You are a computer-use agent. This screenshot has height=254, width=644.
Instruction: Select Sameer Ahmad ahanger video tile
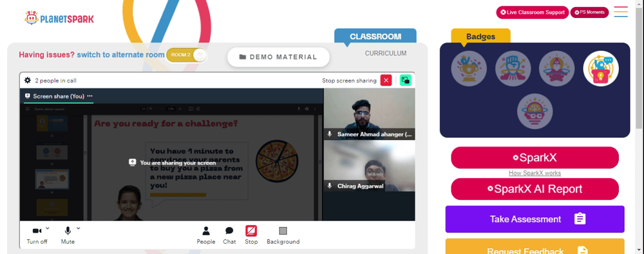369,114
